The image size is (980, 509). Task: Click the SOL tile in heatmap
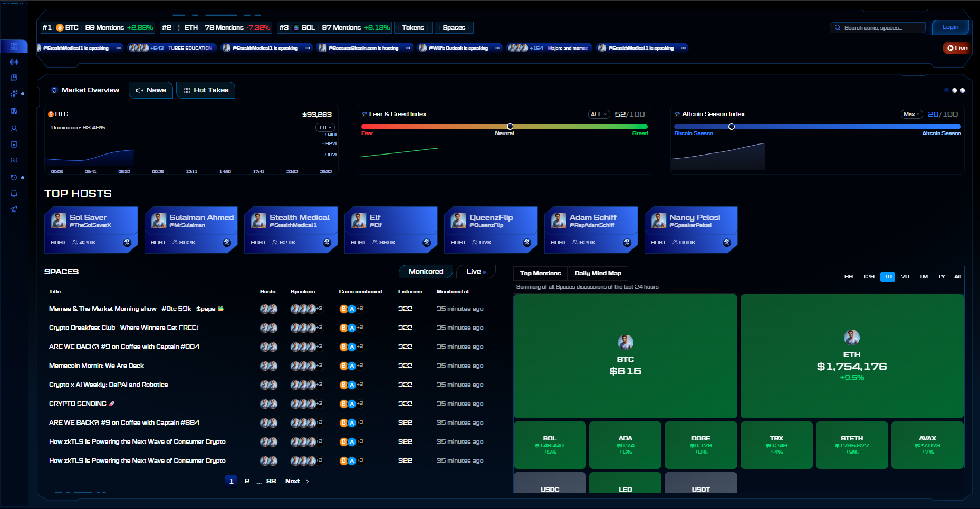click(550, 445)
